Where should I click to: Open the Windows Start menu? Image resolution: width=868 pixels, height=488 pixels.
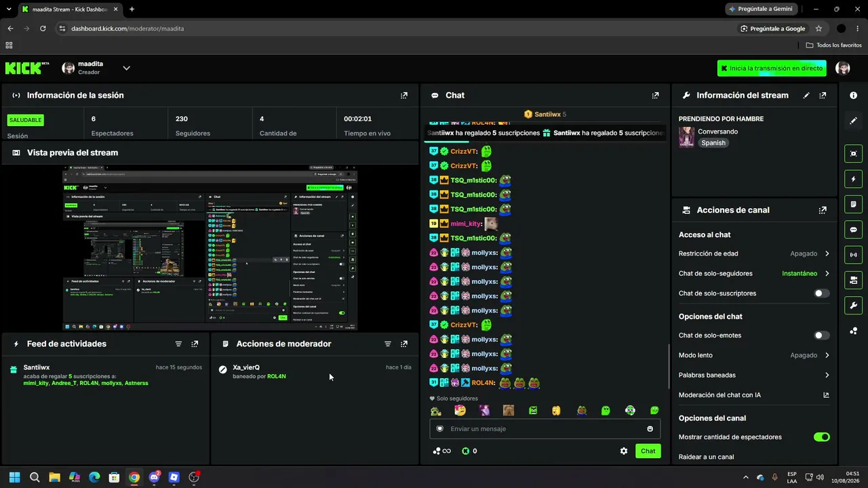pyautogui.click(x=14, y=477)
